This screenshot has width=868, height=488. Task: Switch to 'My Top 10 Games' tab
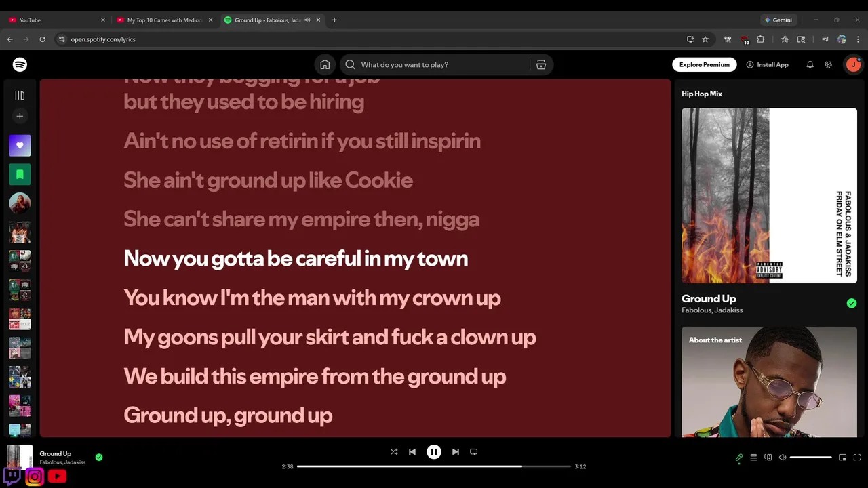tap(163, 20)
